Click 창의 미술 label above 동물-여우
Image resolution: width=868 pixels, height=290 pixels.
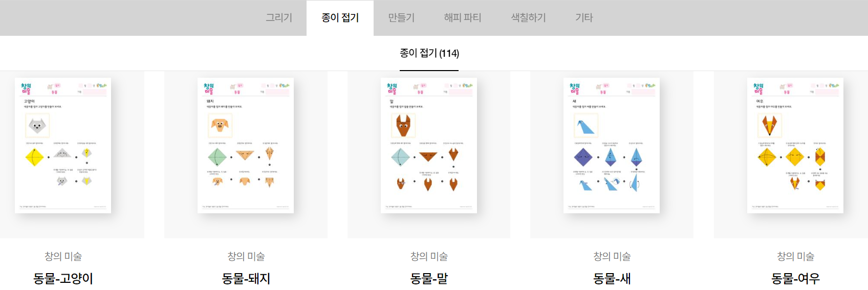[795, 256]
